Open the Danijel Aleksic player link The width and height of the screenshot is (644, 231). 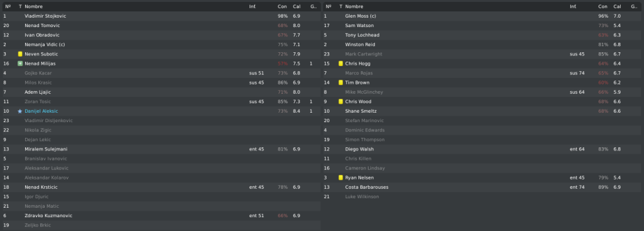pos(41,111)
